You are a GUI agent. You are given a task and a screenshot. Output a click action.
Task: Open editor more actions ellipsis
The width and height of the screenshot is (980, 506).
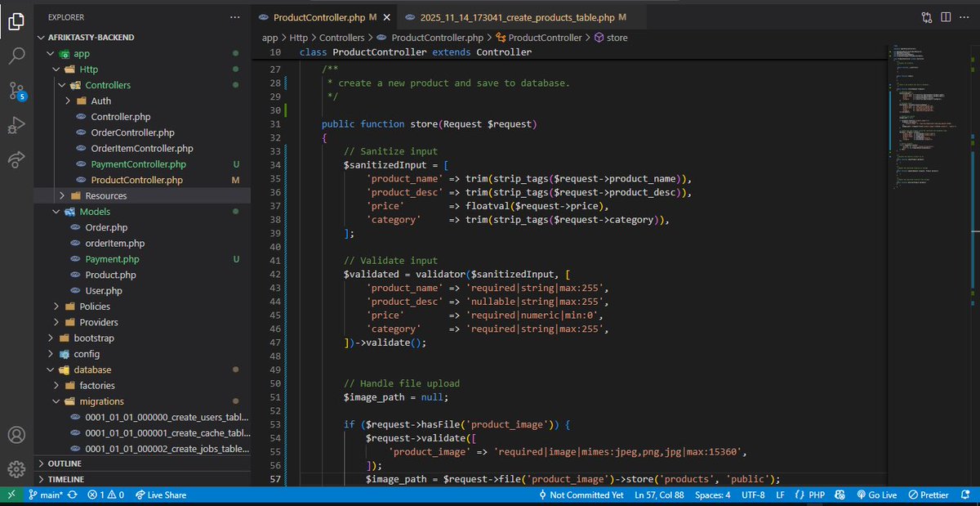(x=965, y=16)
